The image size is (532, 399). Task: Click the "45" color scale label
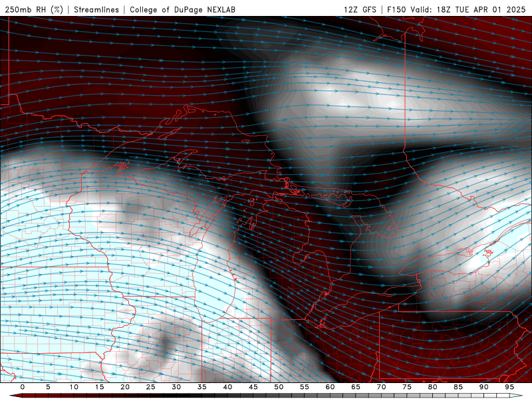coord(253,387)
